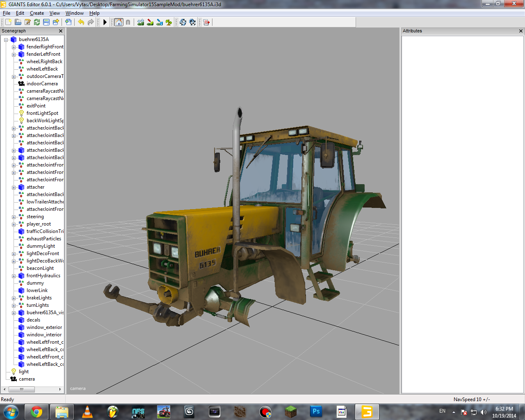Click the Undo arrow in toolbar
Image resolution: width=525 pixels, height=420 pixels.
click(81, 22)
